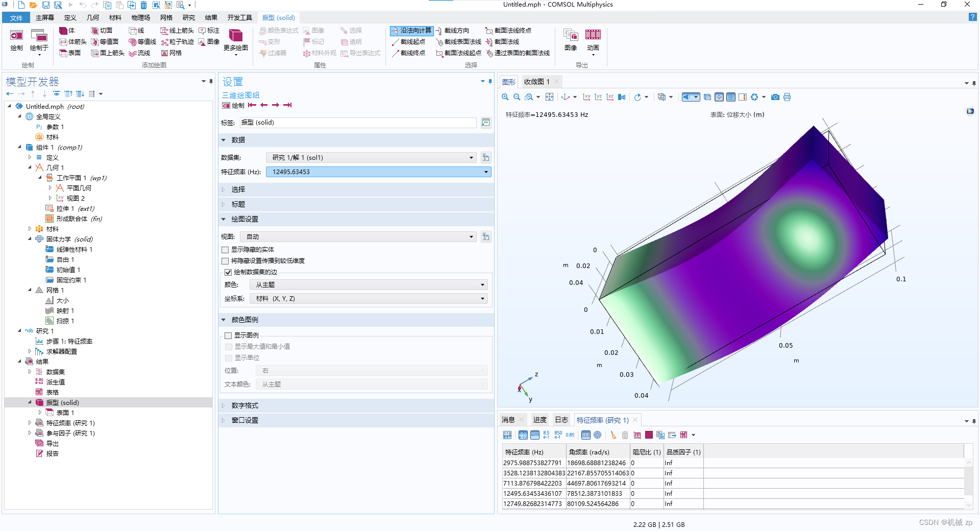This screenshot has width=980, height=531.
Task: Activate the YZ view icon
Action: point(598,97)
